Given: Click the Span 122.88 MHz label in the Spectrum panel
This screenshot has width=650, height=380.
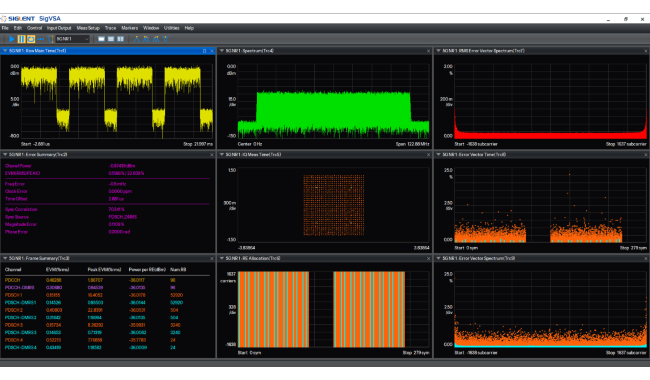Looking at the screenshot, I should click(412, 144).
